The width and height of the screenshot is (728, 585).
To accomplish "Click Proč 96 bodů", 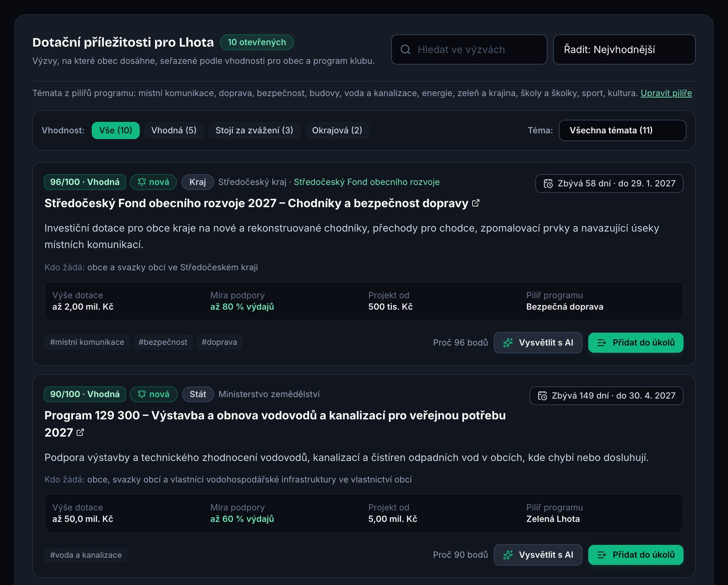I will [460, 343].
